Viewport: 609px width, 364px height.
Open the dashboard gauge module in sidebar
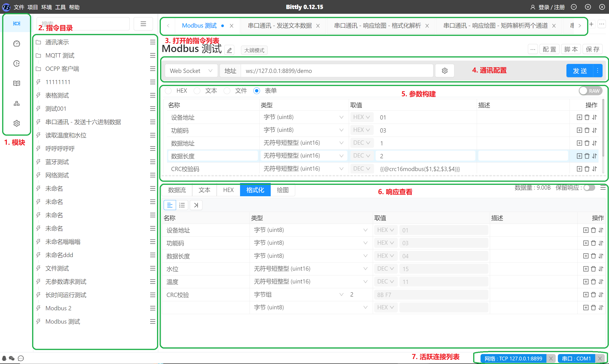[x=16, y=44]
